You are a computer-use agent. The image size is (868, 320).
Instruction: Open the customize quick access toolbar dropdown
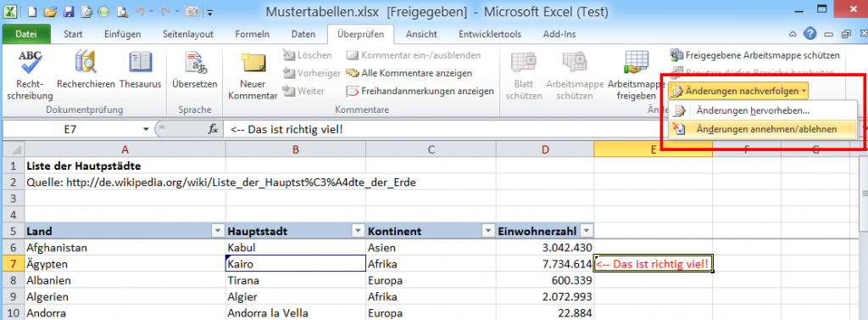tap(210, 12)
